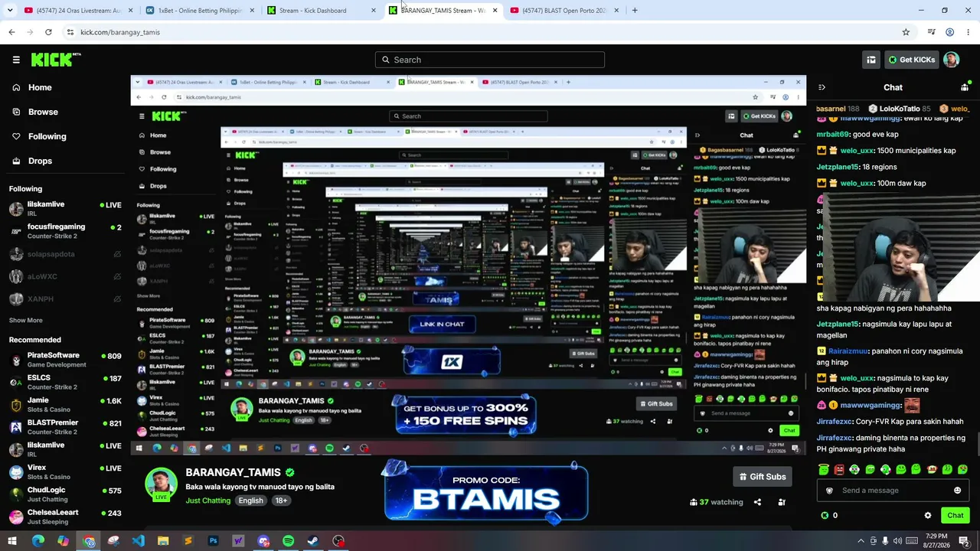
Task: Bookmark this page with the star icon
Action: click(906, 32)
